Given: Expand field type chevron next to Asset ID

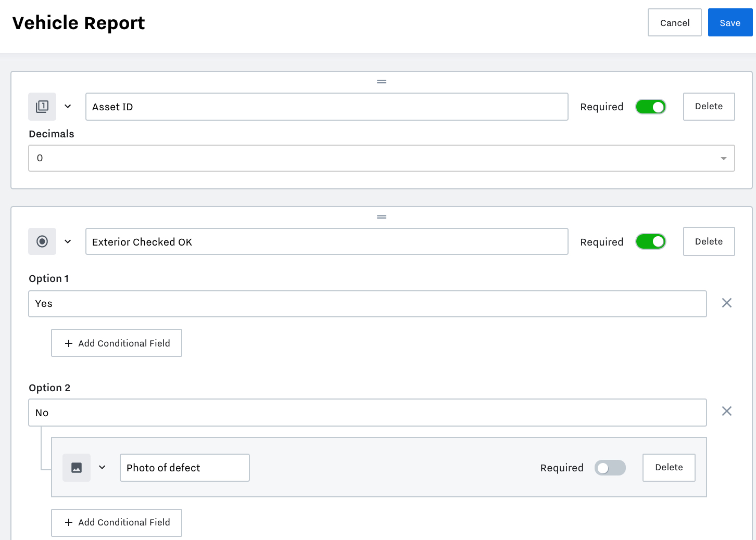Looking at the screenshot, I should [x=68, y=107].
